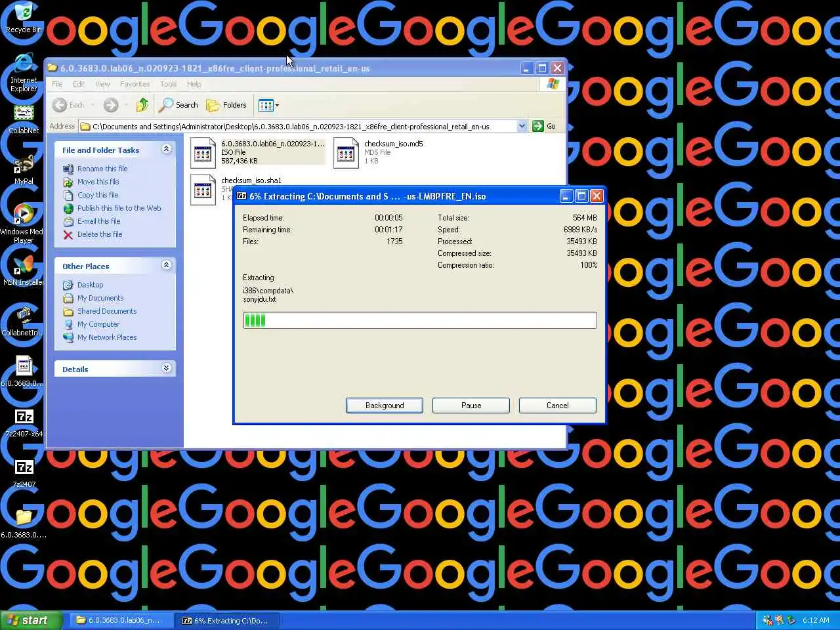This screenshot has height=630, width=840.
Task: Select the 7z2407 desktop icon
Action: pyautogui.click(x=24, y=473)
